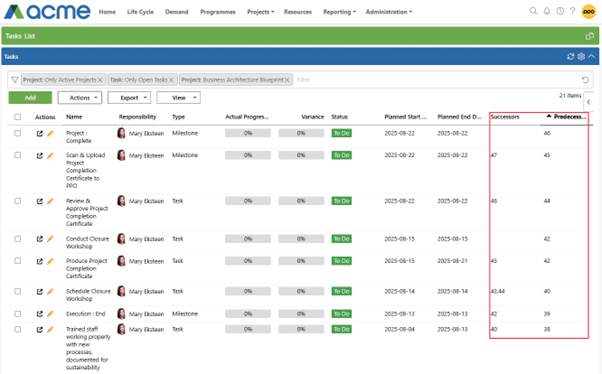Check notifications bell icon
602x374 pixels.
[x=547, y=11]
